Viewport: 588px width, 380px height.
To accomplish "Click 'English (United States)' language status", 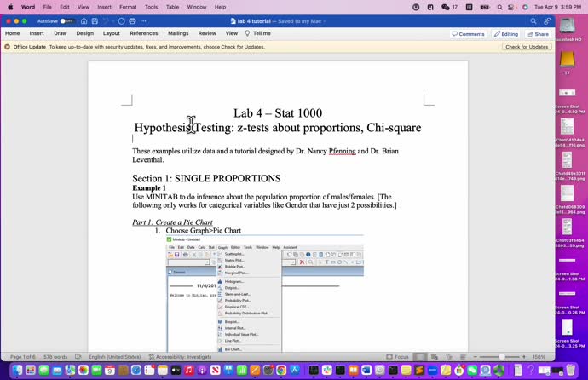I will point(114,357).
